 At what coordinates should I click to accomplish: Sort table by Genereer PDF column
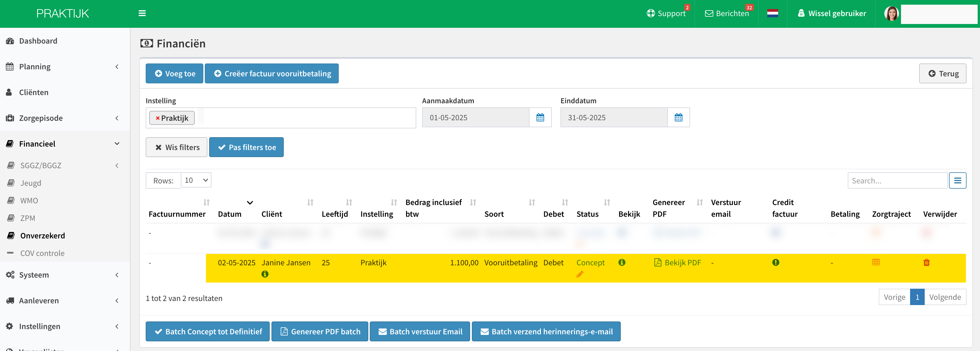click(x=699, y=202)
